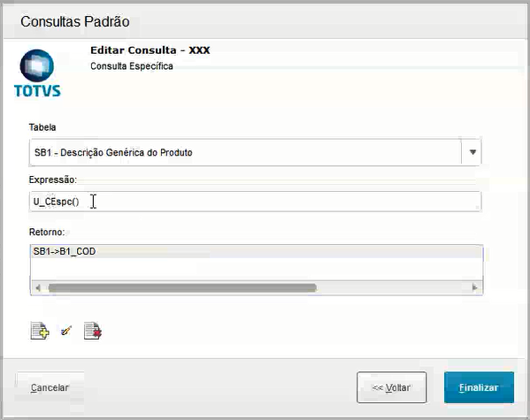Screen dimensions: 530x420
Task: Click scrollbar track right of the thumb
Action: tap(393, 287)
